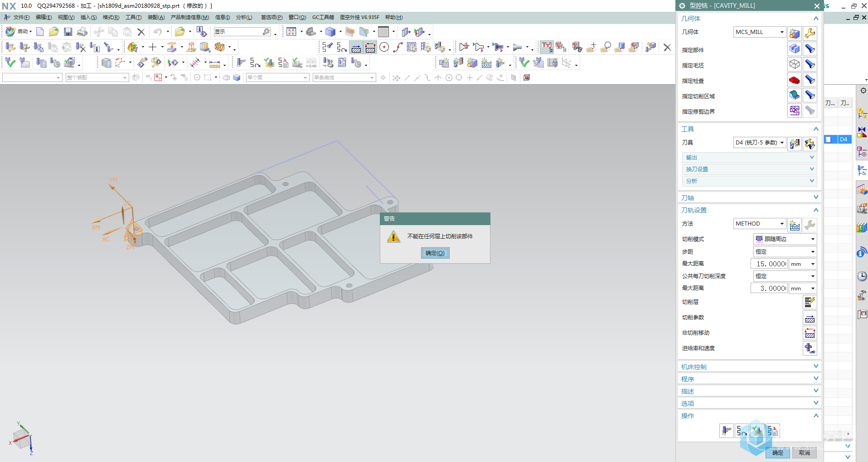This screenshot has height=462, width=868.
Task: Click the background color swatch icon in toolbar
Action: pyautogui.click(x=383, y=32)
